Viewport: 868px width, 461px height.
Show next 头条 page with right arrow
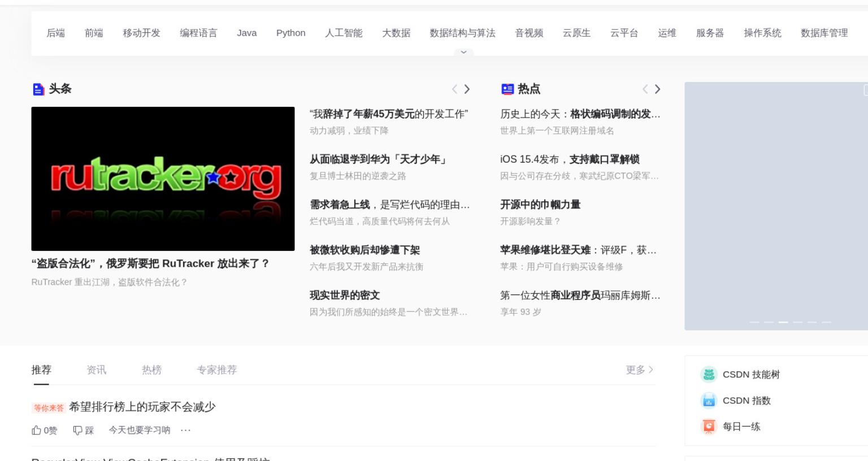click(x=467, y=89)
